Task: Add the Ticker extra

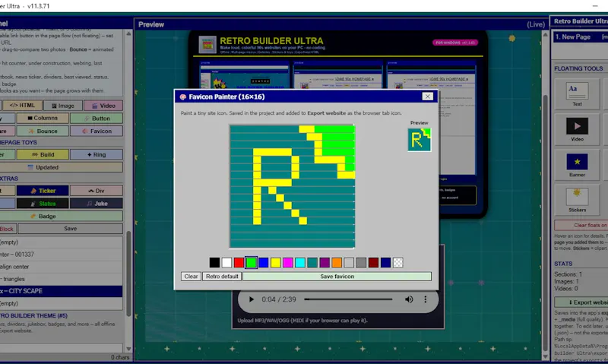Action: pyautogui.click(x=43, y=191)
